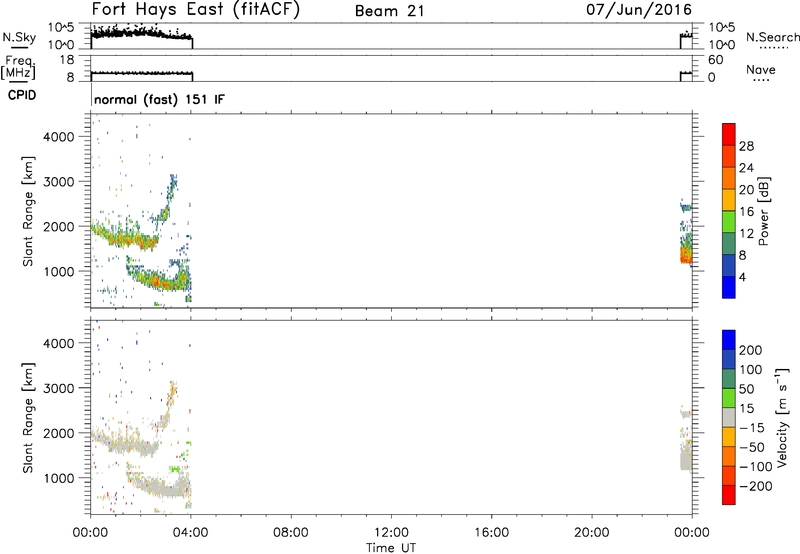The height and width of the screenshot is (554, 800).
Task: Click the 'Time UT' axis title
Action: (391, 548)
